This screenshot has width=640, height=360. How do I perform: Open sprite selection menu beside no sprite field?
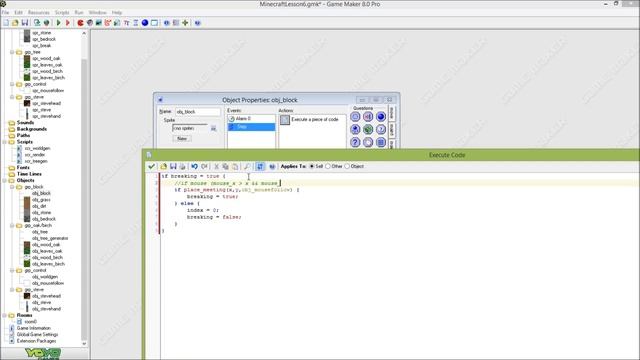tap(213, 128)
